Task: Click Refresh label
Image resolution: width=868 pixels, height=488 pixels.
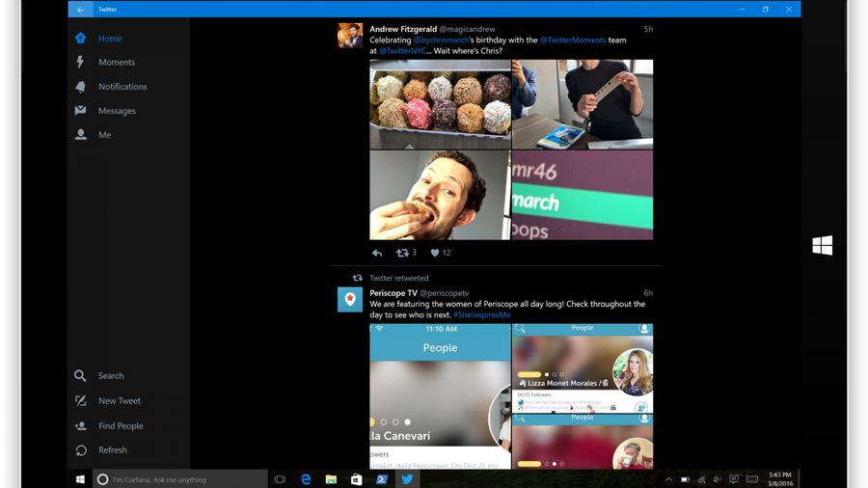Action: pyautogui.click(x=113, y=449)
